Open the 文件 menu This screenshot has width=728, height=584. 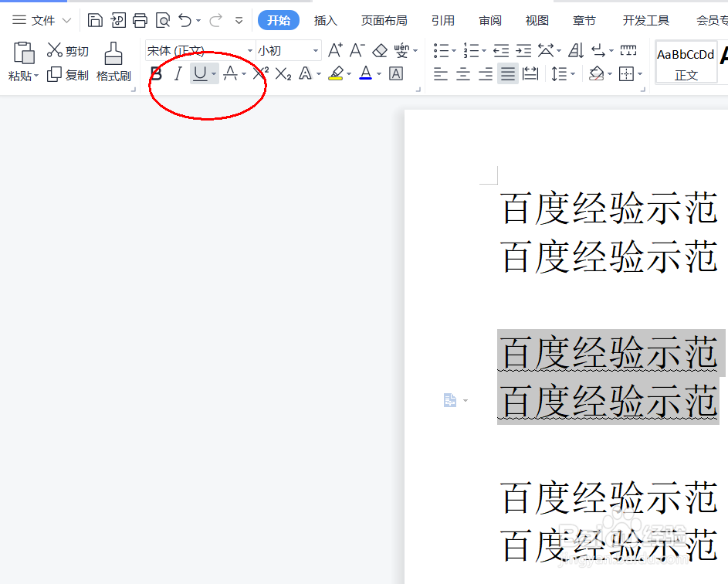click(x=41, y=20)
